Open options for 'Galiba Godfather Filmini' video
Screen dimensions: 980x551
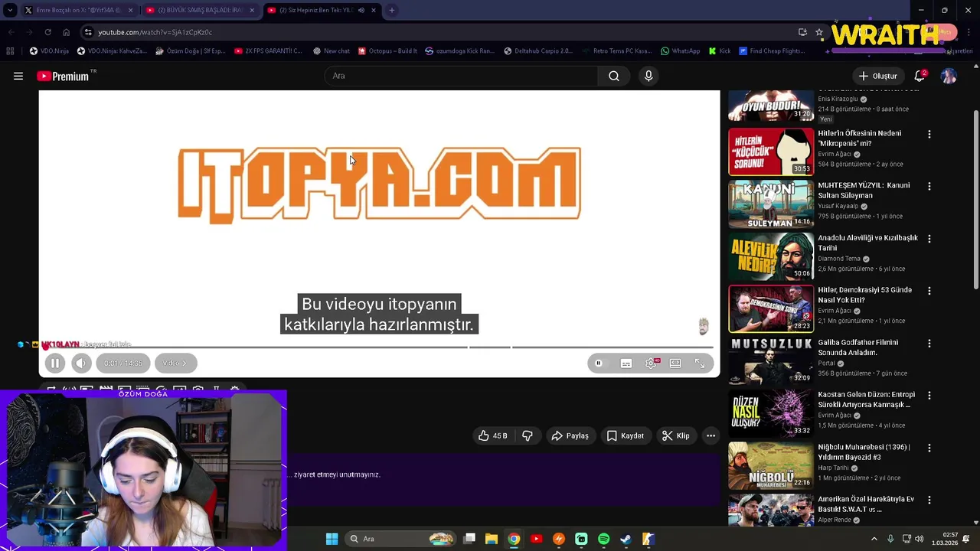pos(929,343)
